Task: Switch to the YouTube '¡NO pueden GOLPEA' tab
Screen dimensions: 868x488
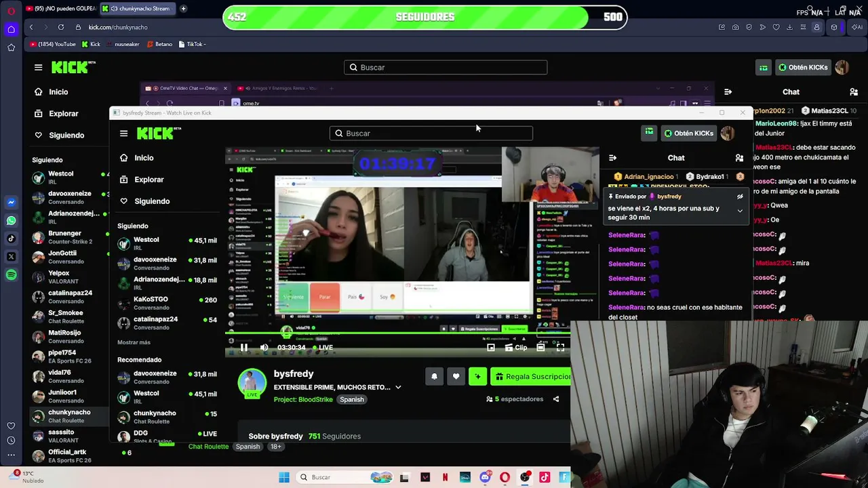Action: click(x=61, y=9)
